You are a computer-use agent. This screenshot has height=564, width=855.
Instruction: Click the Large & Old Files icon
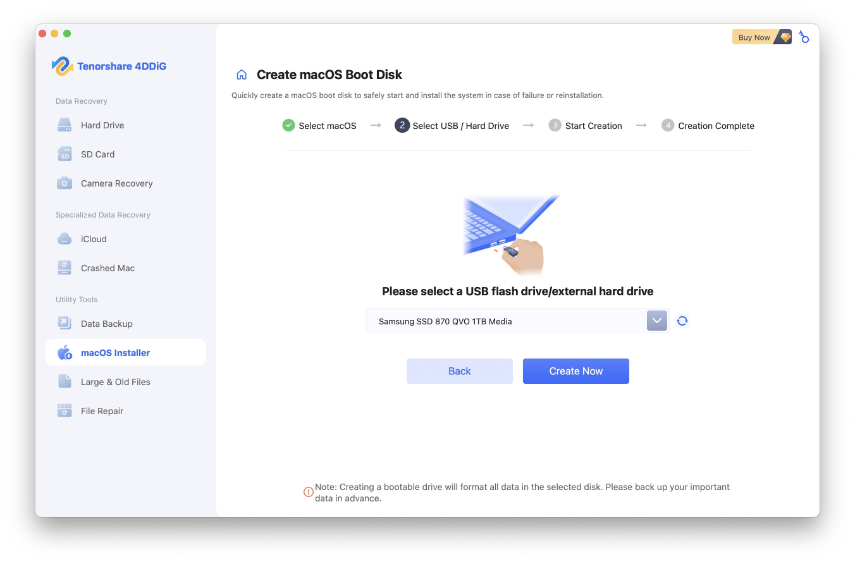[x=64, y=381]
